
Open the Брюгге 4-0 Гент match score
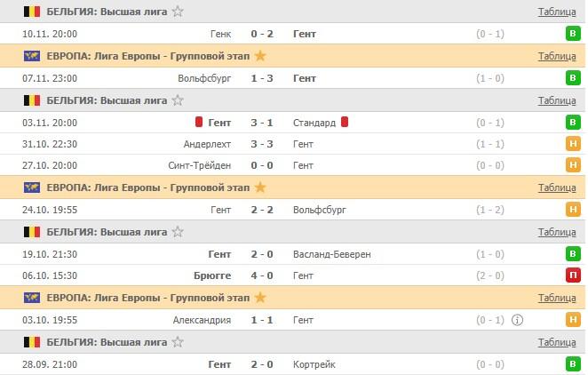pos(262,275)
